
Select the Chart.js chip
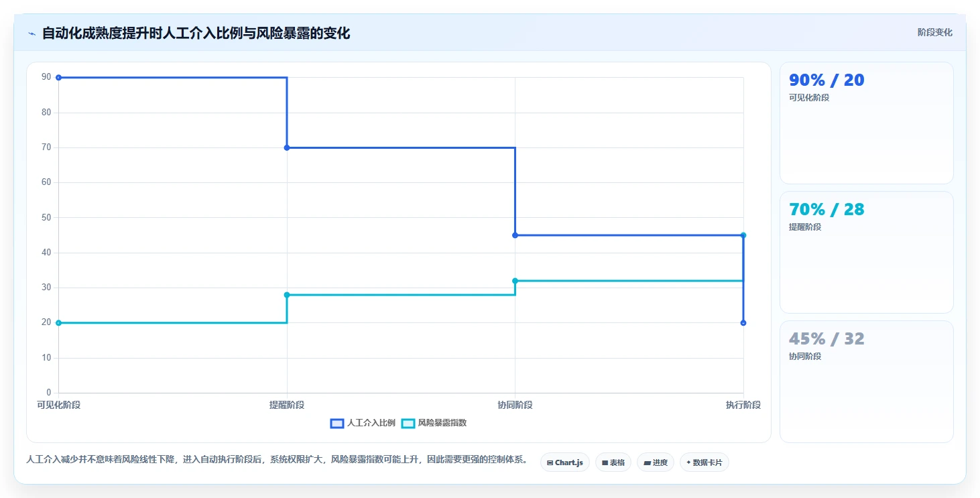click(x=565, y=462)
